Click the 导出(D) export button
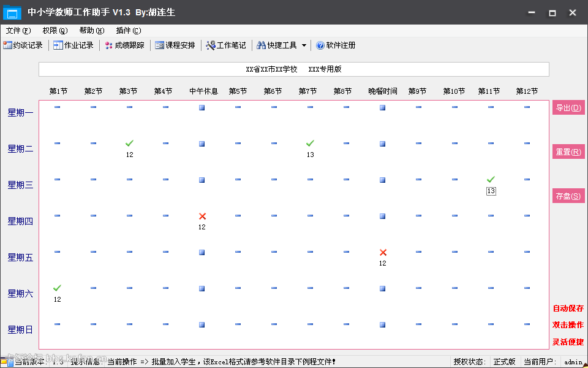The width and height of the screenshot is (588, 368). click(x=568, y=108)
